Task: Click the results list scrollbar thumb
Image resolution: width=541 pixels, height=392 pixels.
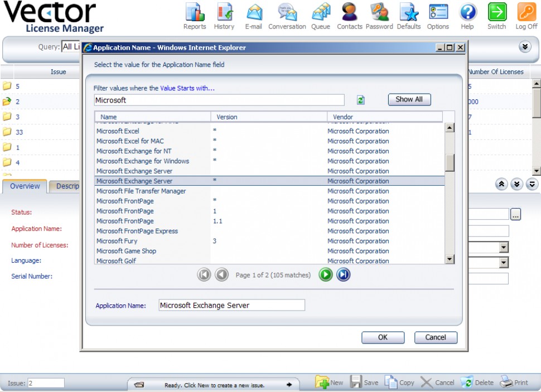Action: pyautogui.click(x=450, y=163)
